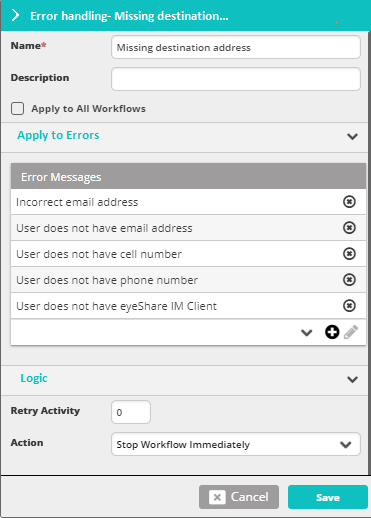The image size is (371, 518).
Task: Enable Apply to All Workflows checkbox
Action: tap(17, 109)
